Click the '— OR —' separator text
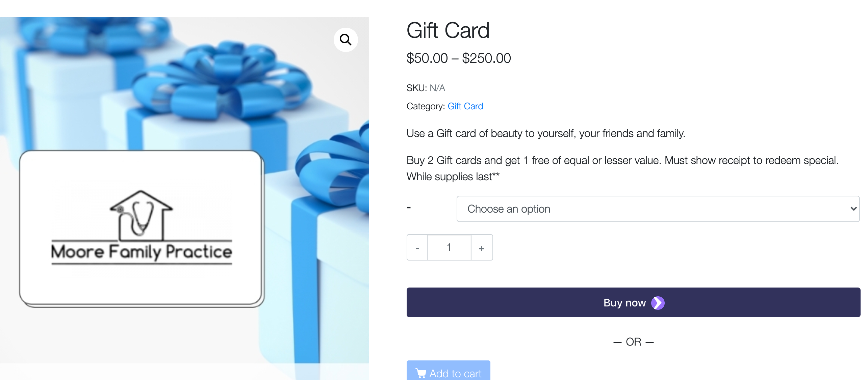The width and height of the screenshot is (868, 380). pyautogui.click(x=633, y=342)
